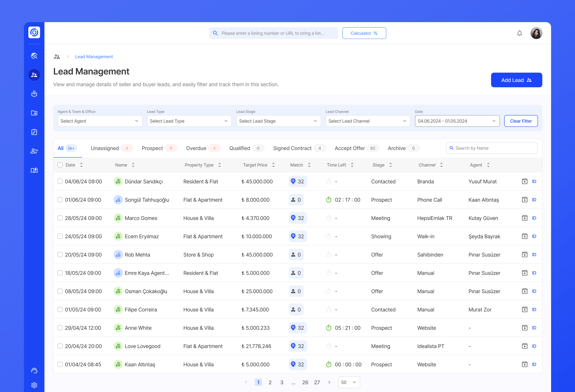Screen dimensions: 575x392
Task: Click the Search by Name field
Action: (492, 148)
